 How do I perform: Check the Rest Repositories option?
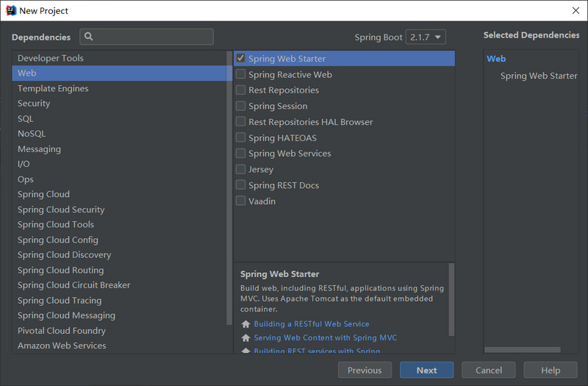pos(240,90)
